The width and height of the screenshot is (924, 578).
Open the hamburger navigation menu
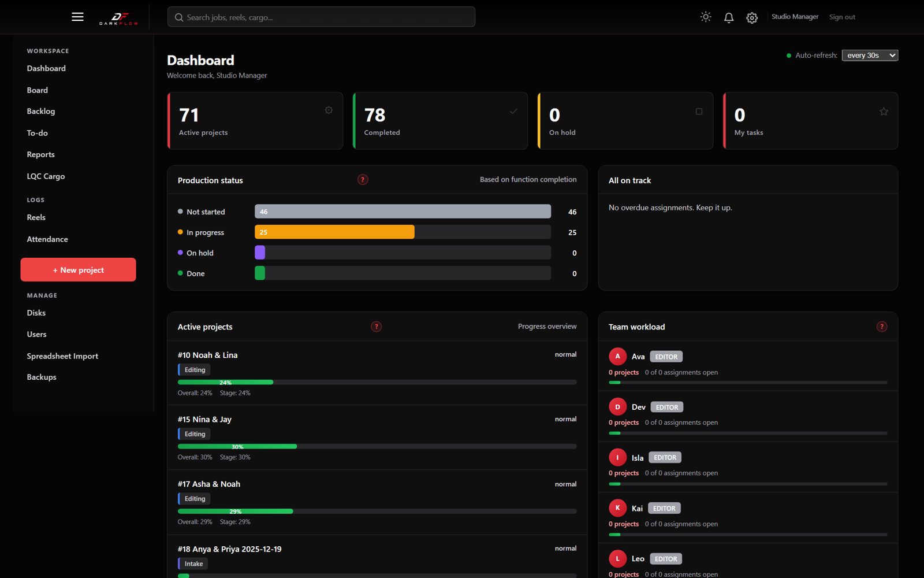pos(77,17)
